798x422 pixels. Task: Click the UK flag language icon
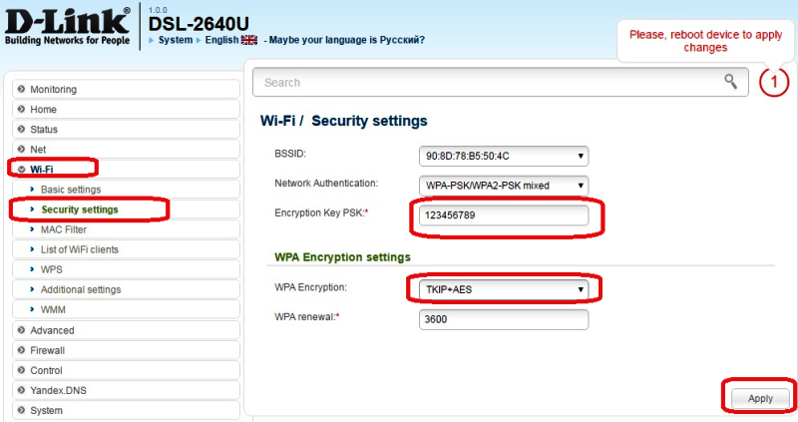pyautogui.click(x=249, y=40)
